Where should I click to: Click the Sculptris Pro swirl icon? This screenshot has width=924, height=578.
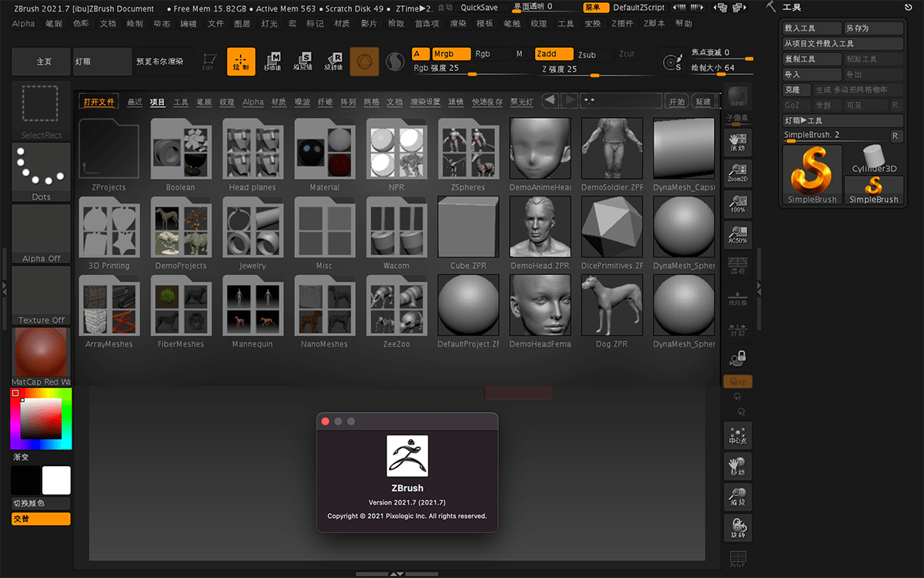click(x=394, y=62)
